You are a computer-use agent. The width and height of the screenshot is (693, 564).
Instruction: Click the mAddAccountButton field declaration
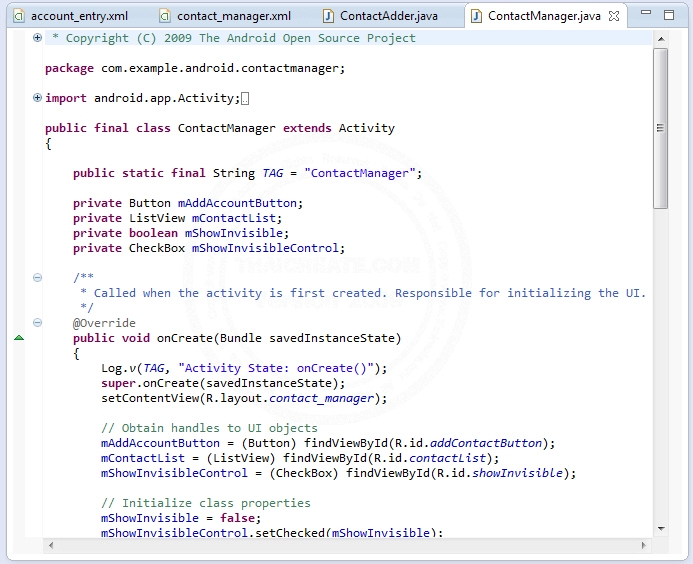[237, 203]
